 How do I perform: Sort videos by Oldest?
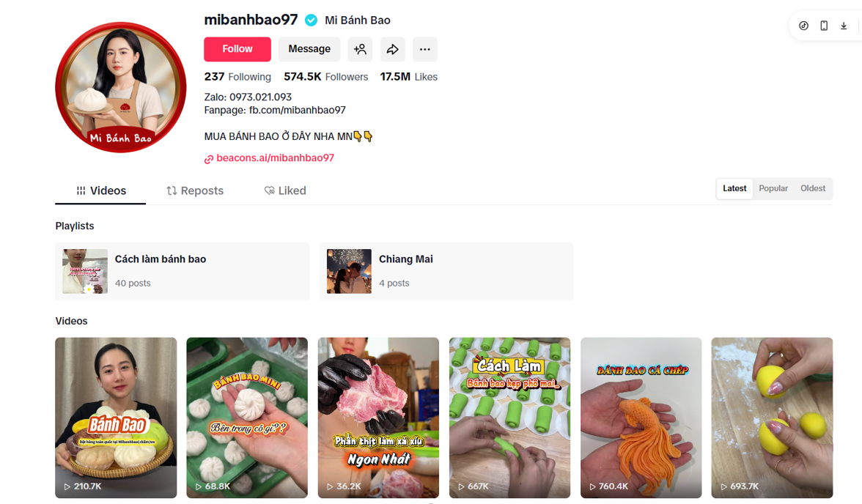pos(812,188)
